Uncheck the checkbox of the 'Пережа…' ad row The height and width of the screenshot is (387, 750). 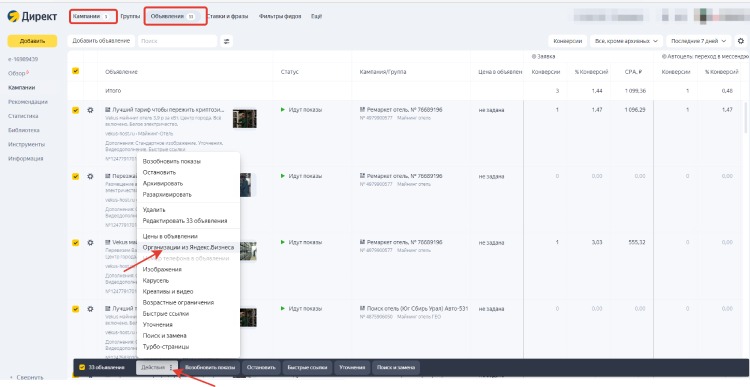[x=76, y=176]
